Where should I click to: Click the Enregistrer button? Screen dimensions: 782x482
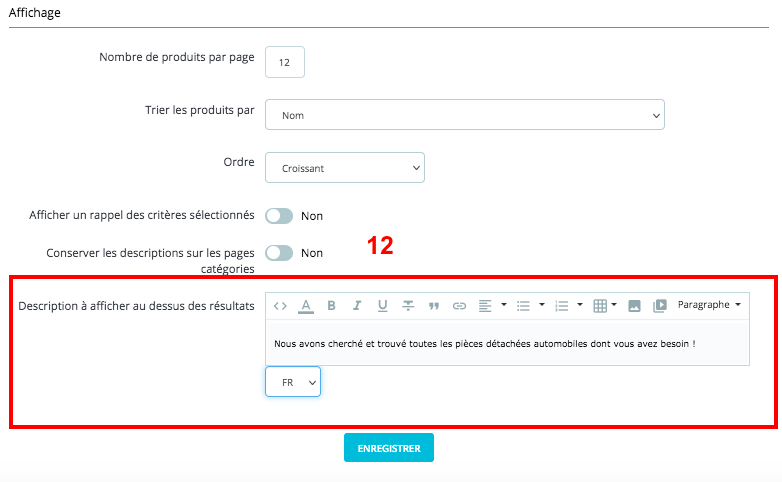pos(388,448)
